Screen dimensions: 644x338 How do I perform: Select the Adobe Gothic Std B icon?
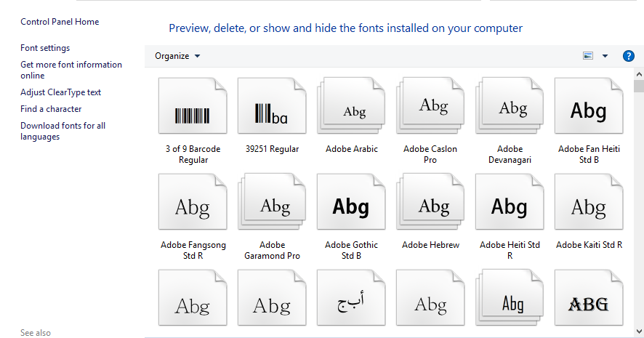tap(351, 201)
